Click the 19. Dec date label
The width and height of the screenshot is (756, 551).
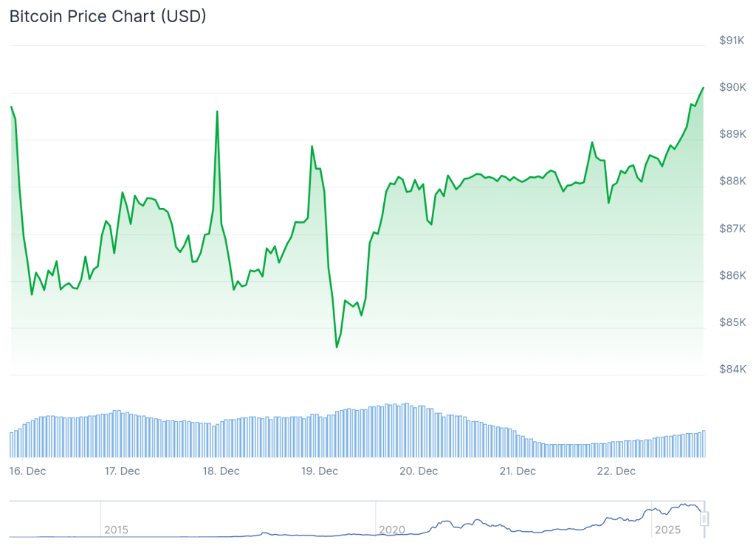click(x=320, y=471)
